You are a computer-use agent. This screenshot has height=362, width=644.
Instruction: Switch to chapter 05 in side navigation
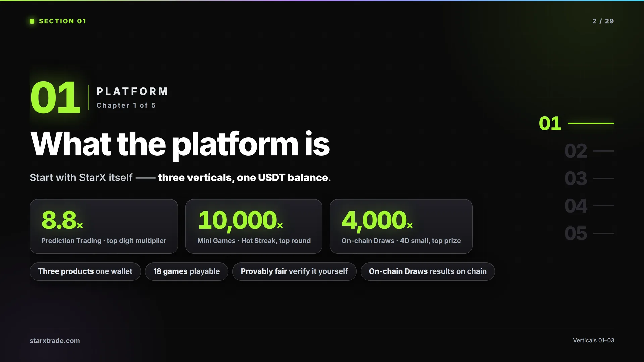[589, 233]
